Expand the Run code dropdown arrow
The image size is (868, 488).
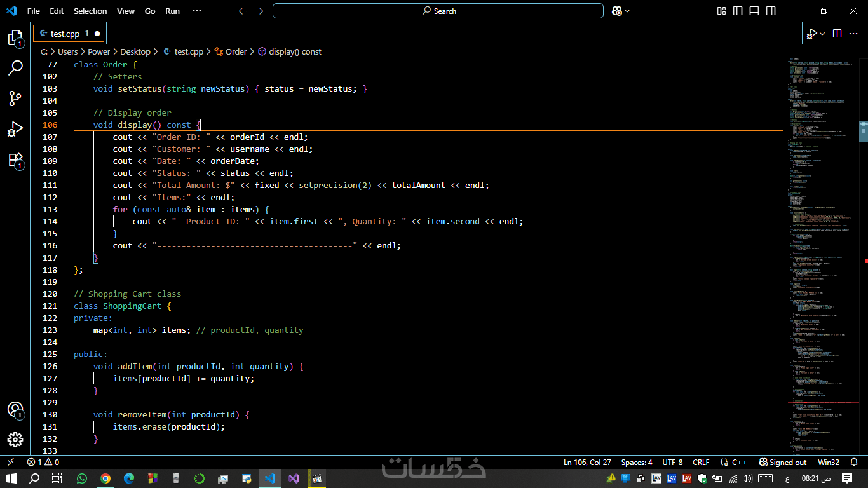tap(823, 33)
